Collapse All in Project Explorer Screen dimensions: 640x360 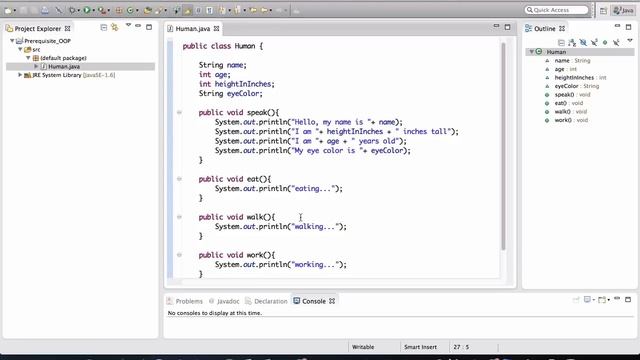click(x=104, y=27)
